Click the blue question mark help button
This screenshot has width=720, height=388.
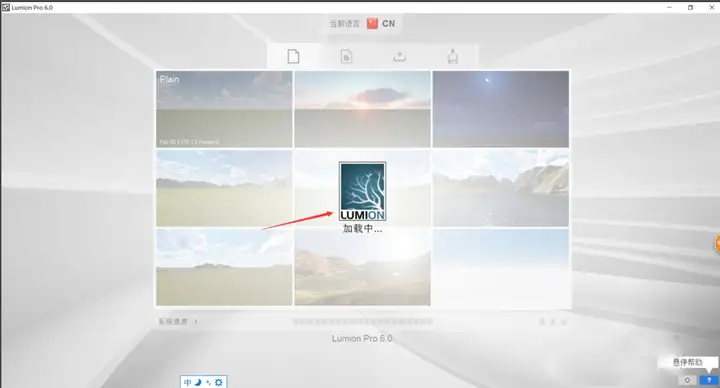tap(709, 380)
